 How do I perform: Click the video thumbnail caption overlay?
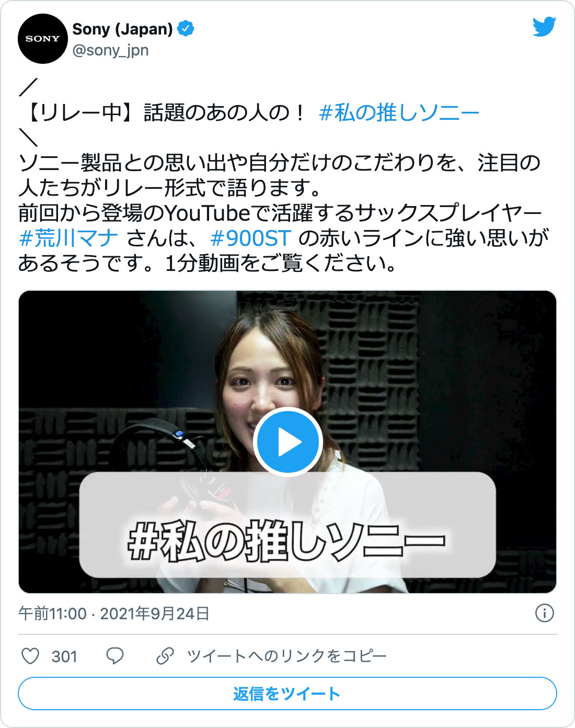(287, 525)
